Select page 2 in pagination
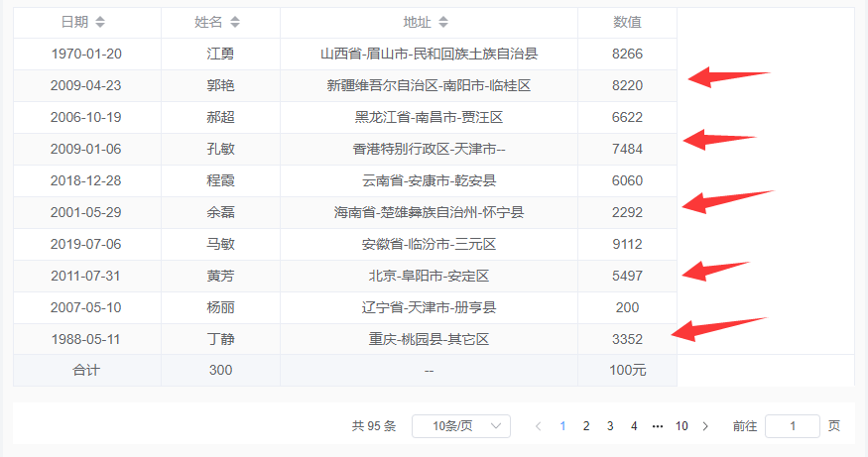The height and width of the screenshot is (457, 868). pos(586,426)
